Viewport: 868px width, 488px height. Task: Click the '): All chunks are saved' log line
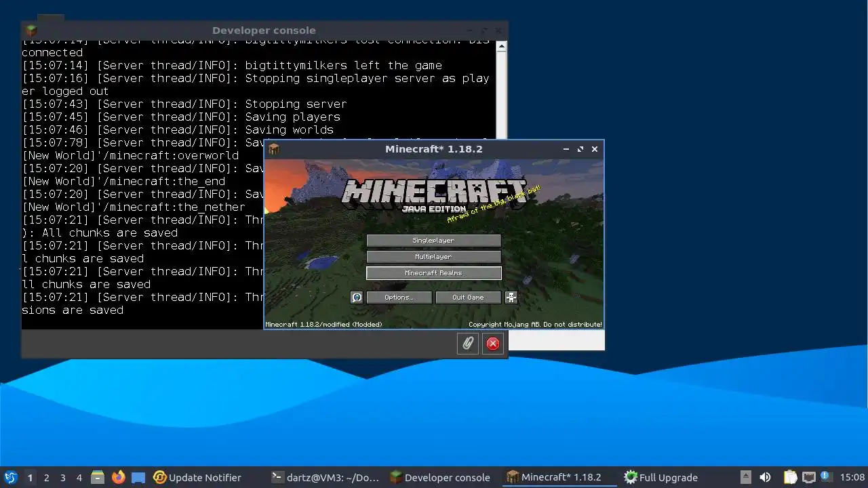(100, 233)
